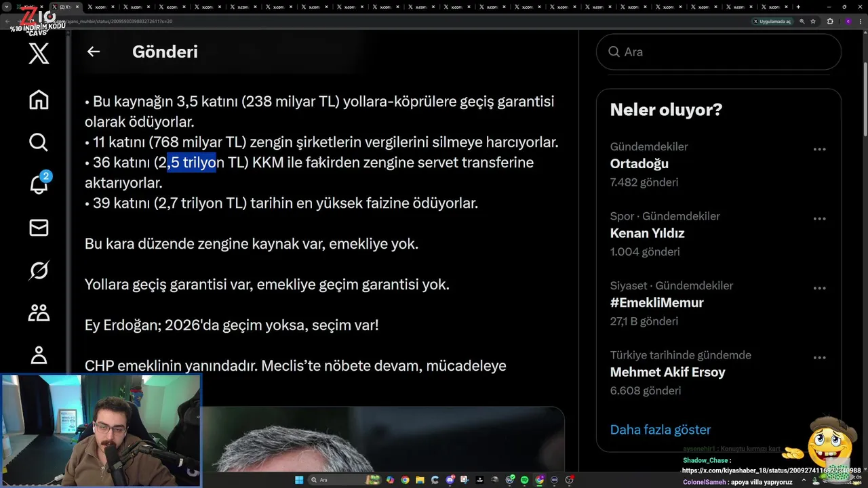
Task: Click the text '27,1 B gönderi'
Action: tap(644, 321)
